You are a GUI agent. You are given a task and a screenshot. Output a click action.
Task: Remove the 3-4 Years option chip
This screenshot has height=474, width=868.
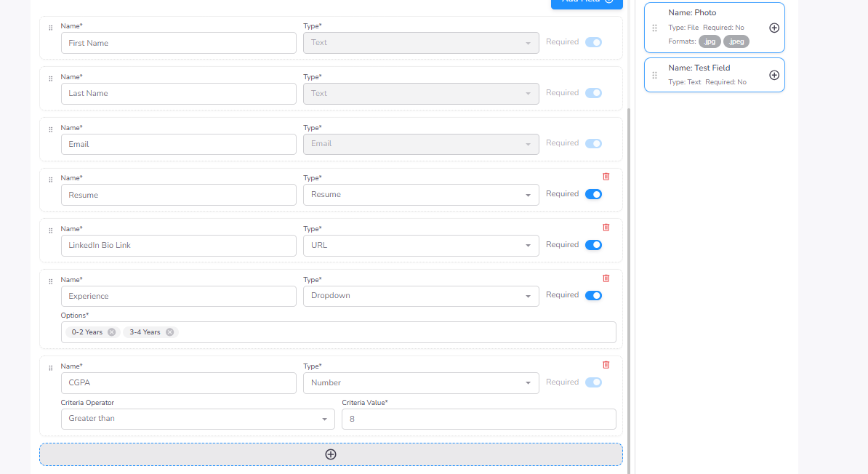click(x=170, y=332)
